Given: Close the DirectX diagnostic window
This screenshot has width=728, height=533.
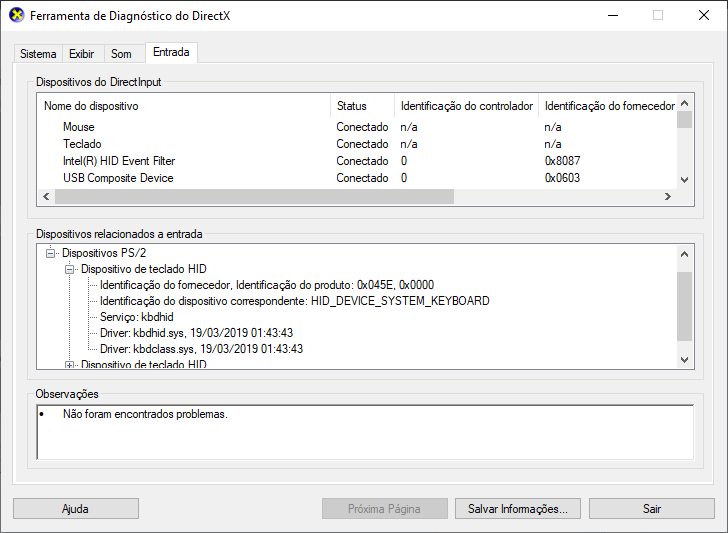Looking at the screenshot, I should coord(704,15).
